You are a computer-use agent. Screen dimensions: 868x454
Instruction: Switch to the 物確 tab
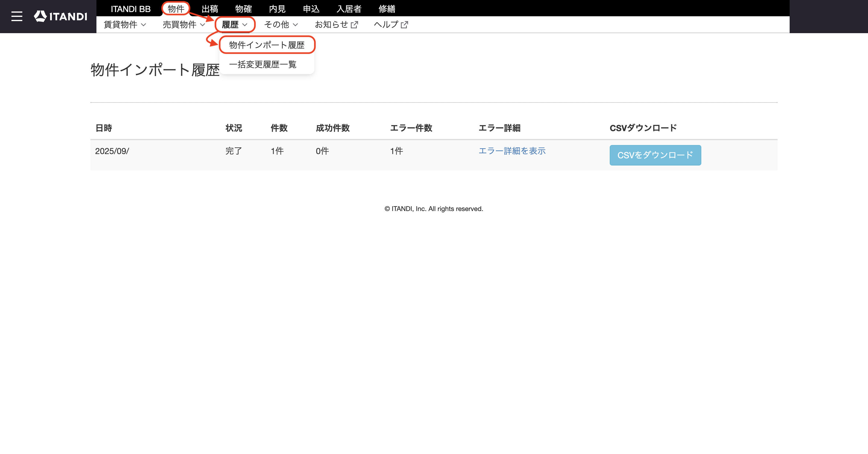(244, 9)
